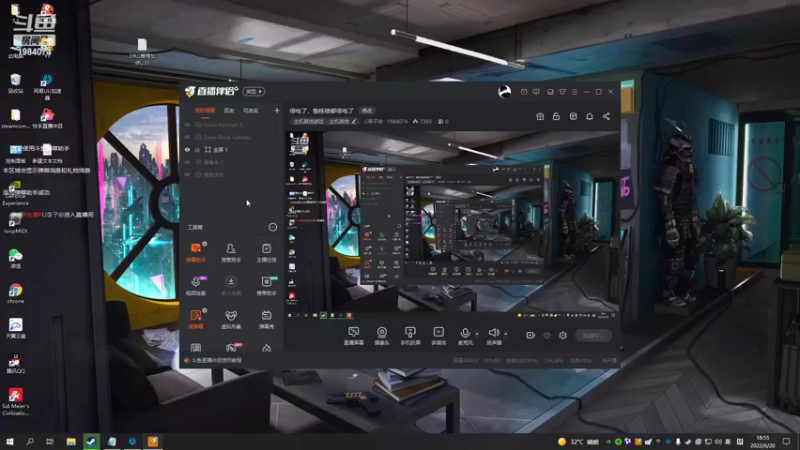The image size is (800, 450).
Task: Switch to the second scene tab
Action: click(229, 110)
